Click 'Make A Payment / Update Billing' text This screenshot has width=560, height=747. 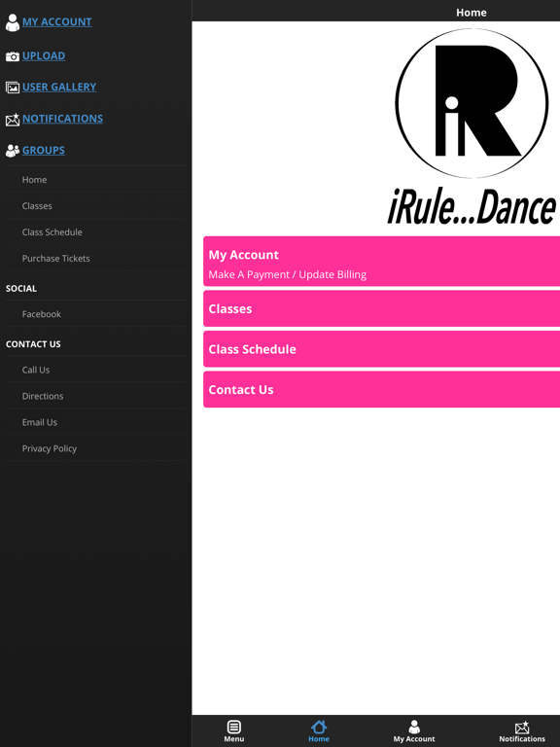(288, 274)
